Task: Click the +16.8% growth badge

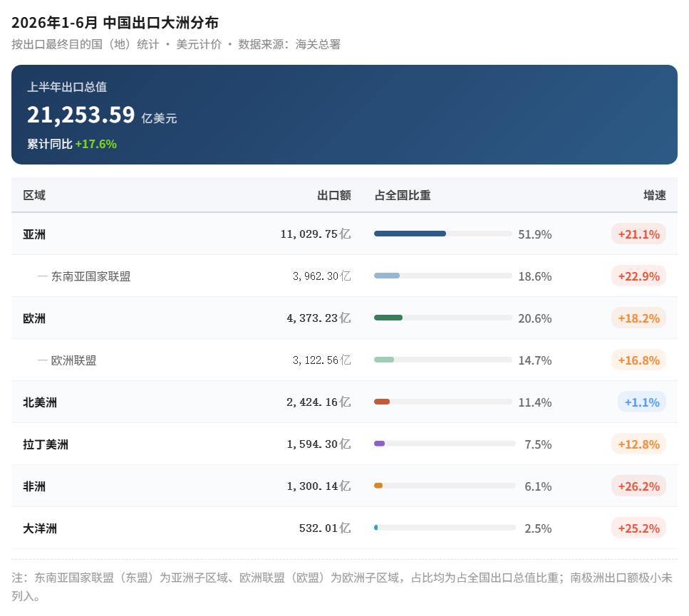Action: click(x=638, y=360)
